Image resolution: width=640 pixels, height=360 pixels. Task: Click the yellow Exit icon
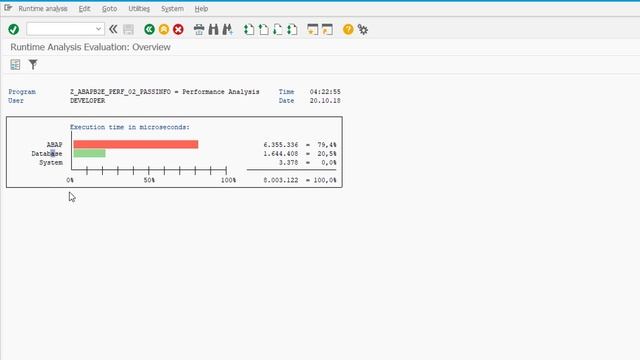164,29
